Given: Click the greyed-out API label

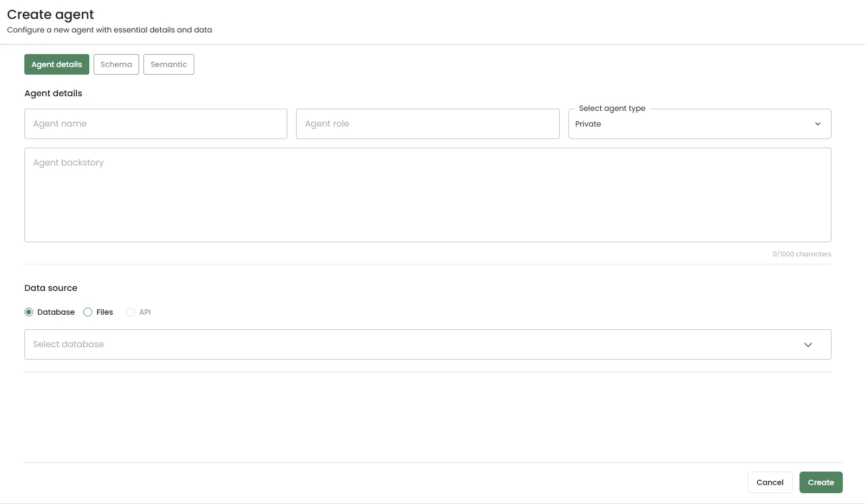Looking at the screenshot, I should point(145,312).
